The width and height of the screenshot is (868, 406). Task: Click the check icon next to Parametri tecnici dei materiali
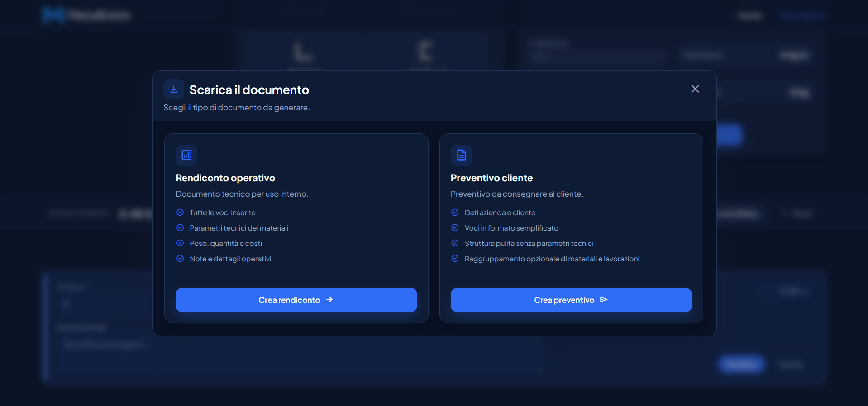click(180, 228)
